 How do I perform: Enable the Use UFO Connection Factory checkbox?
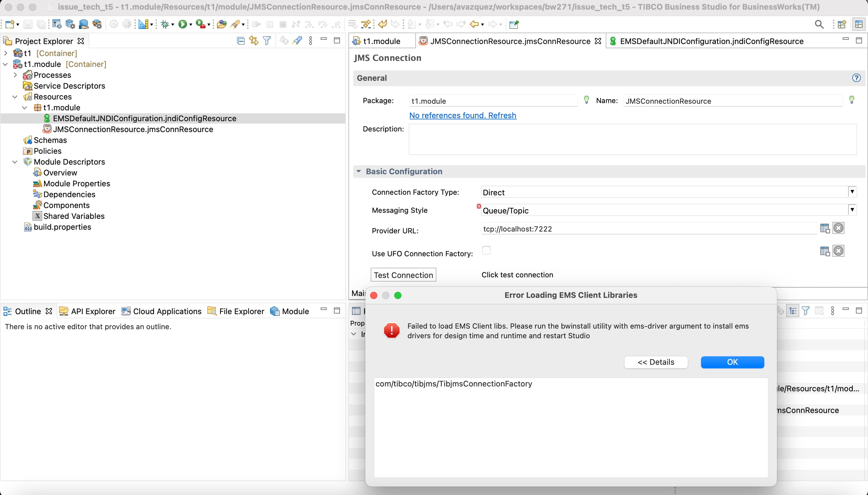click(486, 250)
